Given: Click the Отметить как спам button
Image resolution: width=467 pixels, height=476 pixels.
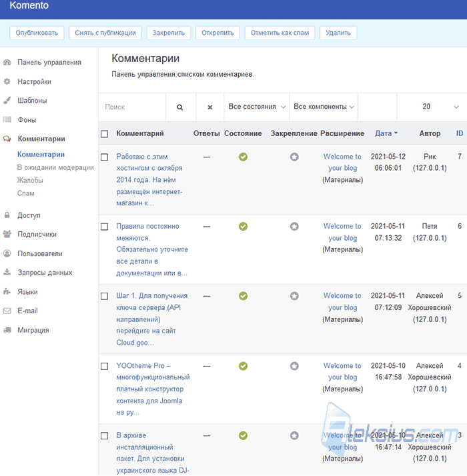Looking at the screenshot, I should point(280,33).
